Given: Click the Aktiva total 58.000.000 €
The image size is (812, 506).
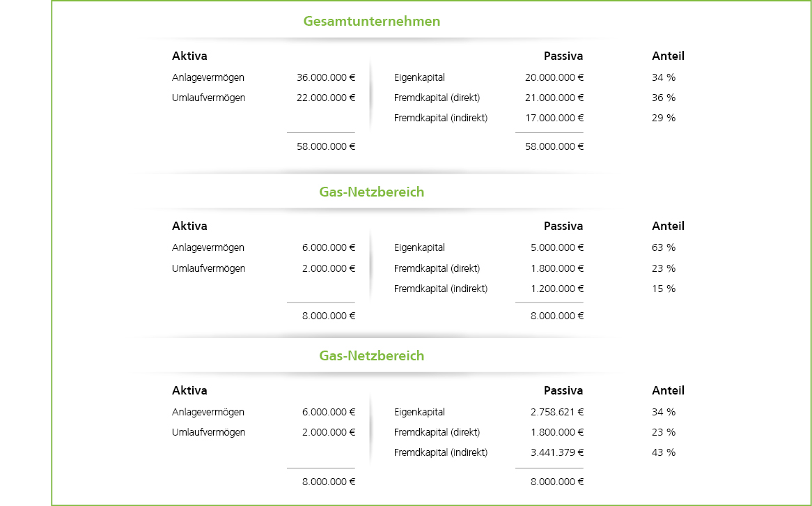Looking at the screenshot, I should 326,146.
